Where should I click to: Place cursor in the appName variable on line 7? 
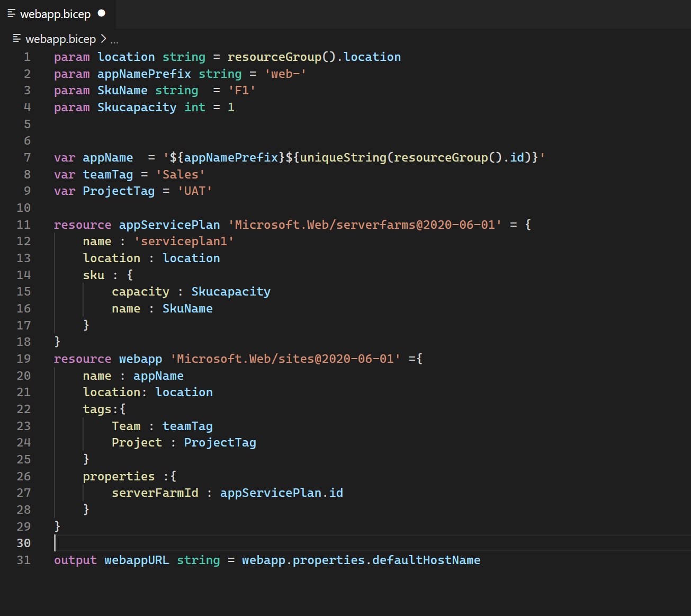[x=108, y=157]
